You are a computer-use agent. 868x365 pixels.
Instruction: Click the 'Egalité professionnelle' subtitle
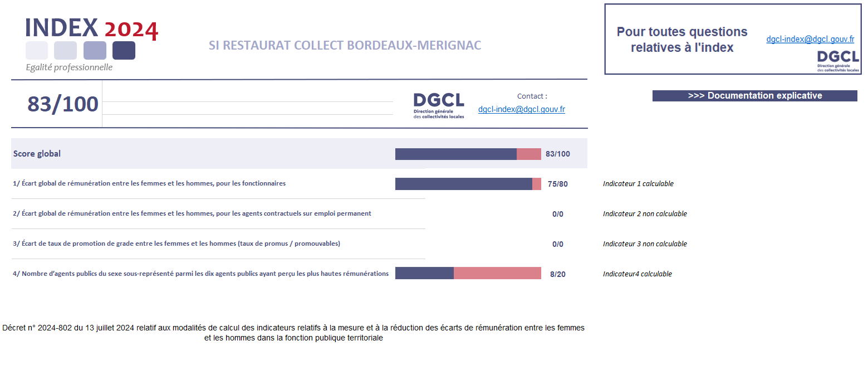point(69,67)
